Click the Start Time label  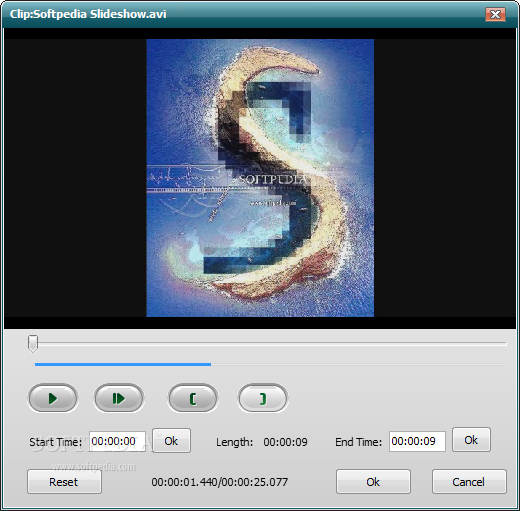(x=56, y=442)
